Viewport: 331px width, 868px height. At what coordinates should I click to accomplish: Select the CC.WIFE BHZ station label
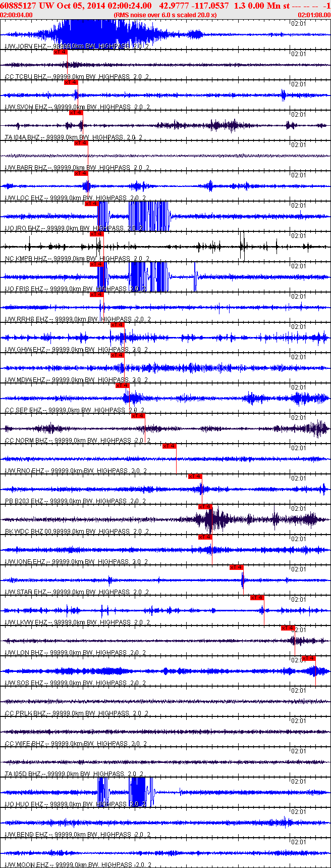[24, 744]
